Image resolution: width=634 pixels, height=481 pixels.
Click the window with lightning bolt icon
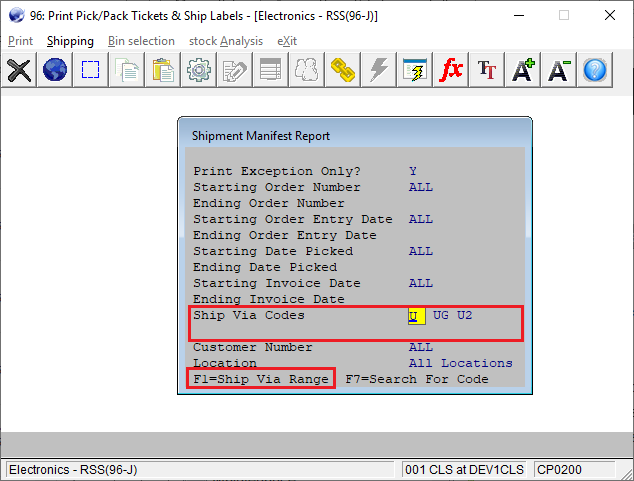coord(415,70)
